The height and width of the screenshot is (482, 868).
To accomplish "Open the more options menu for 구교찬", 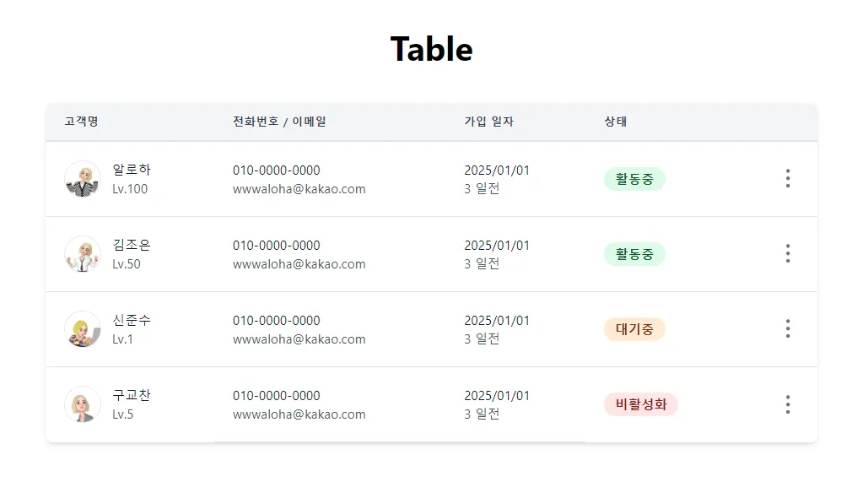I will (x=787, y=404).
